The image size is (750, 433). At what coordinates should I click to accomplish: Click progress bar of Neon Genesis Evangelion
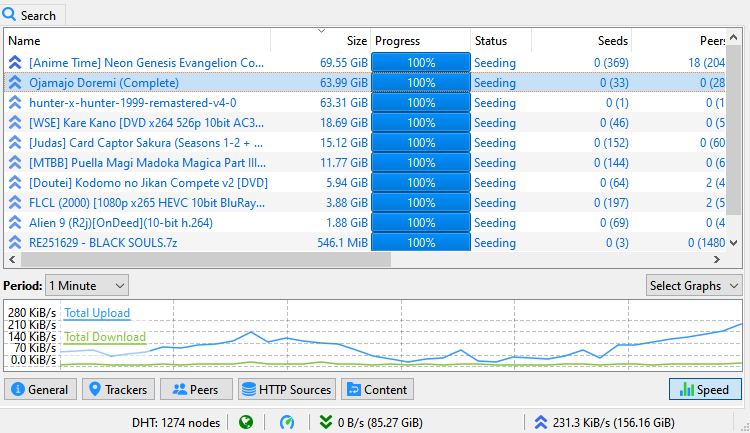click(x=421, y=63)
